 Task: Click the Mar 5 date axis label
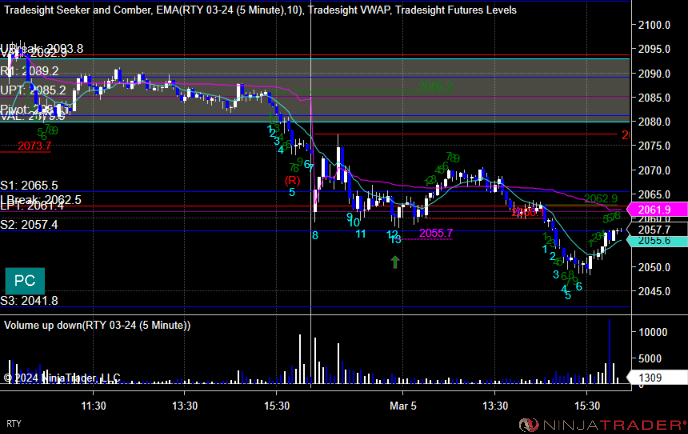click(x=403, y=406)
